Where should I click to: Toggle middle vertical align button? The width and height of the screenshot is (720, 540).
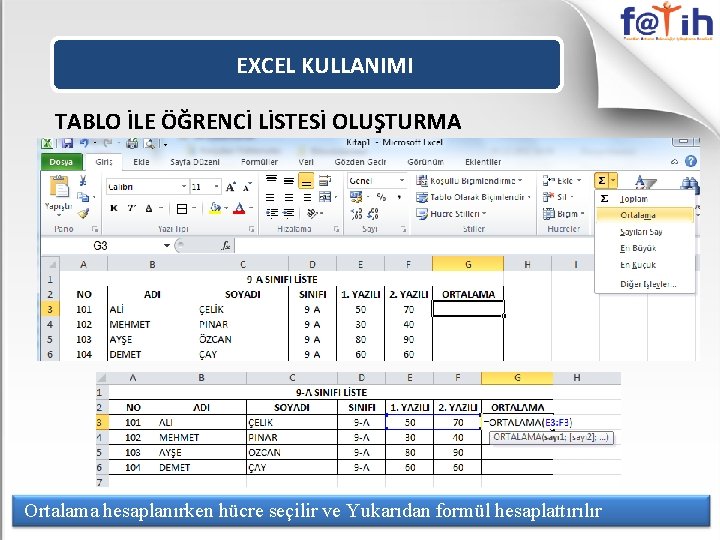(289, 180)
